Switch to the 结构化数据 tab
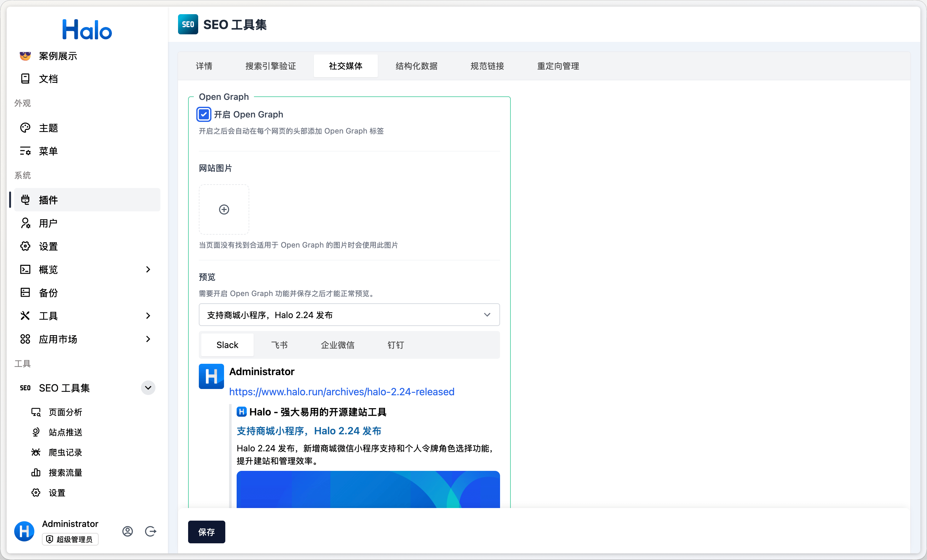 (416, 66)
